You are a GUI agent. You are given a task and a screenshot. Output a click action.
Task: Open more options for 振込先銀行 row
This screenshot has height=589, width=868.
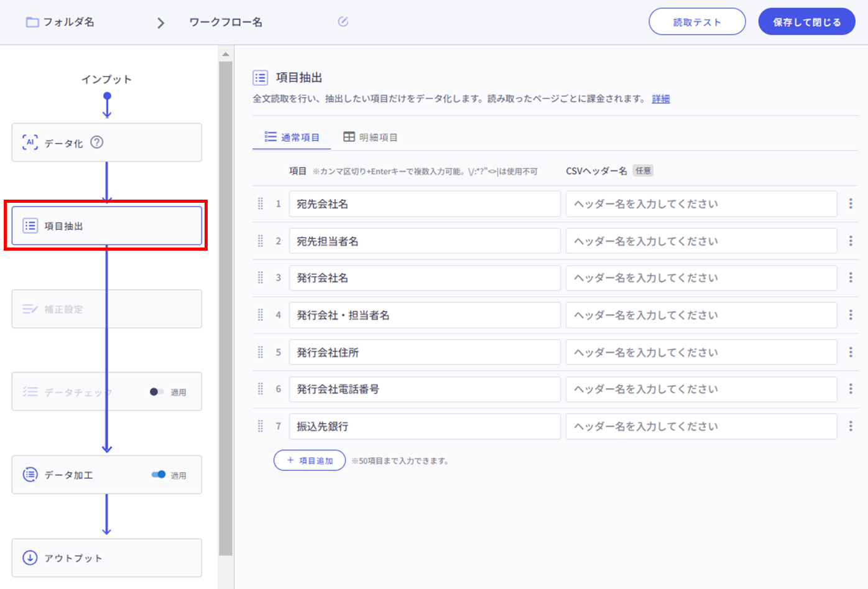click(851, 426)
